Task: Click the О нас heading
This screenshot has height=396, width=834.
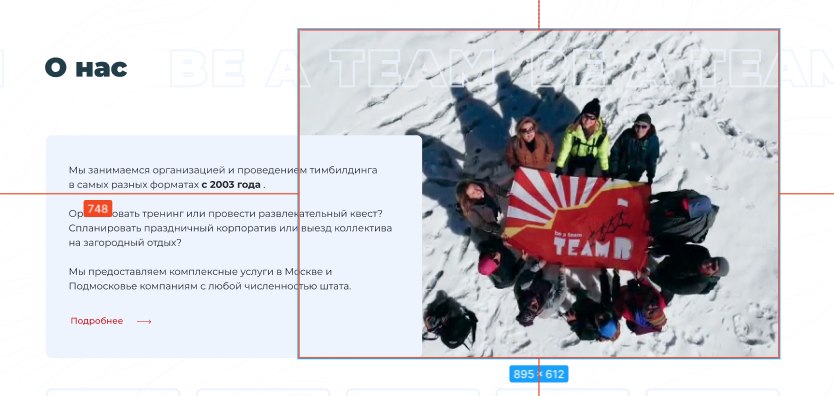Action: coord(86,68)
